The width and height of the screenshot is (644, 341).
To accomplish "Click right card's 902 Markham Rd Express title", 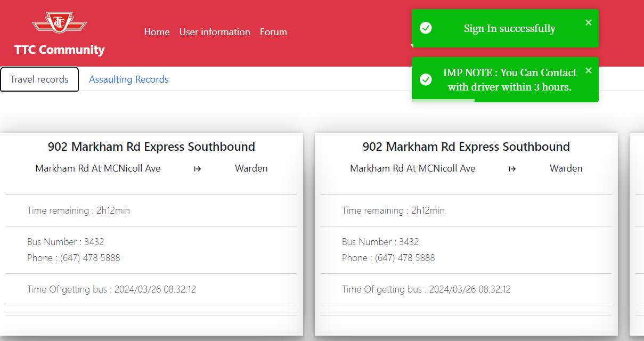I will (x=466, y=147).
